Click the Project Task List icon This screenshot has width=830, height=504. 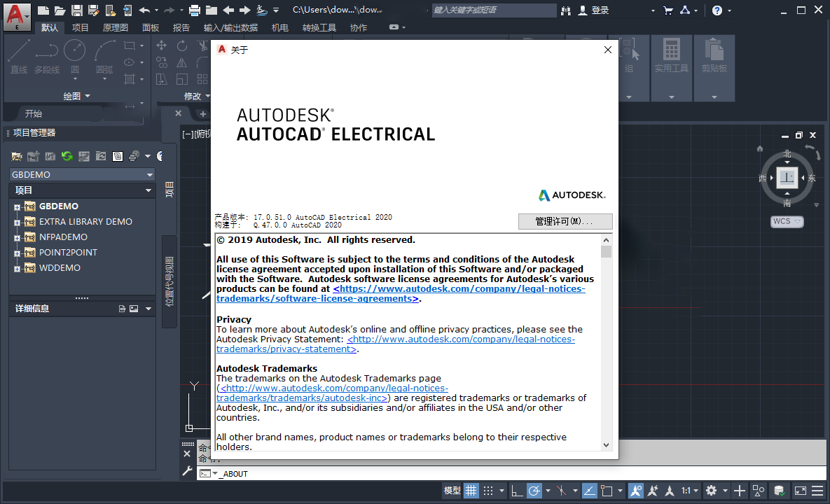83,156
